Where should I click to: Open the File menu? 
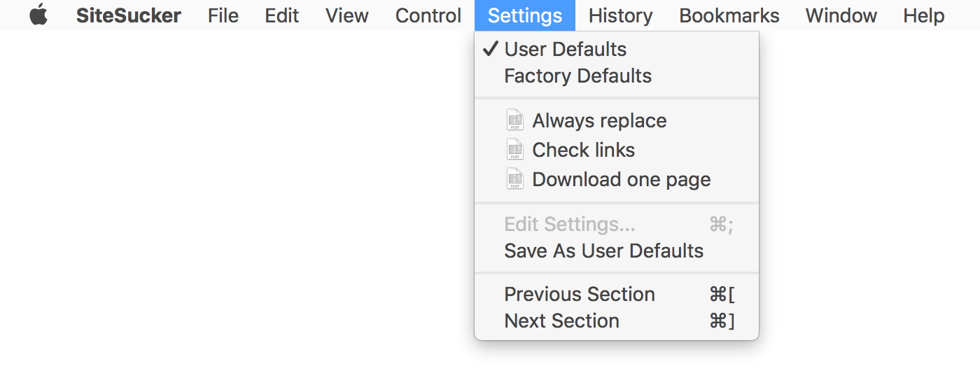point(223,15)
